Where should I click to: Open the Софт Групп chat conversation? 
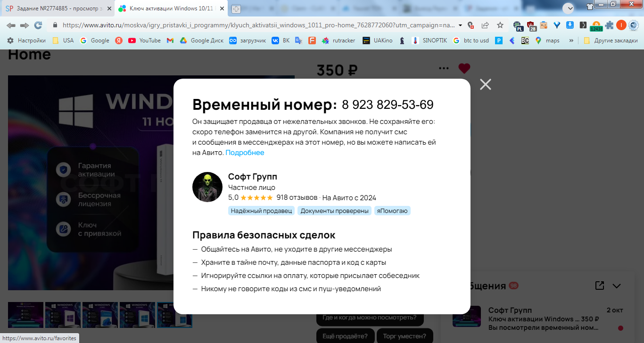point(538,319)
